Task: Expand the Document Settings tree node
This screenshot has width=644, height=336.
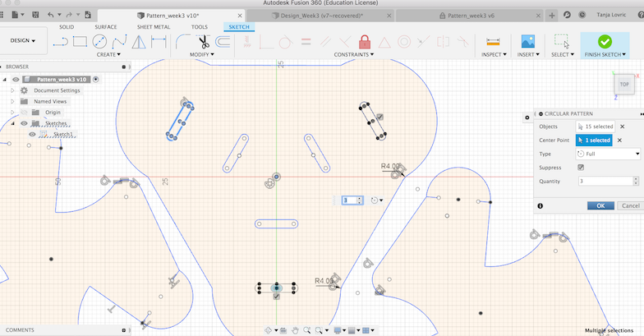Action: click(x=12, y=90)
